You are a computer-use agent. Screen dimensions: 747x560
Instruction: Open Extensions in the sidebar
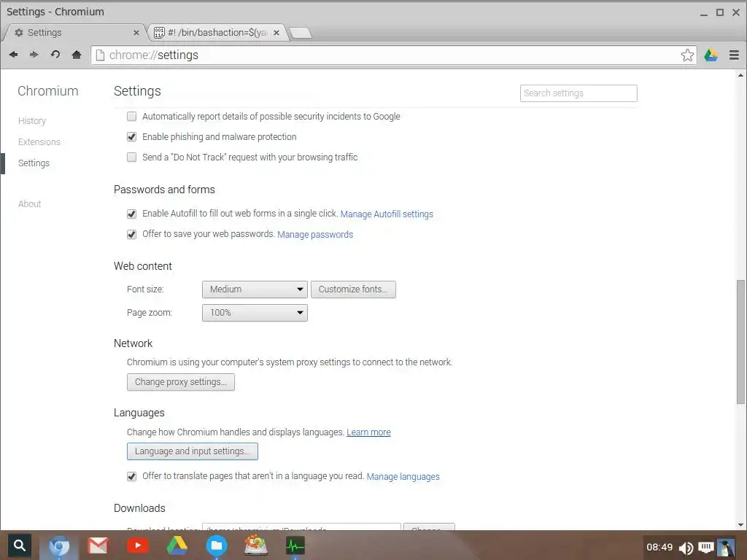point(39,142)
